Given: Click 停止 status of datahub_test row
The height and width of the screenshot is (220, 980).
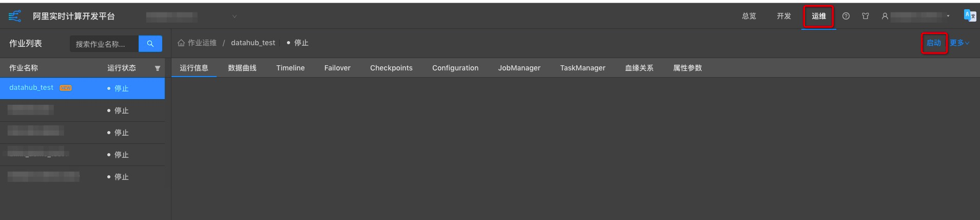Looking at the screenshot, I should point(122,88).
